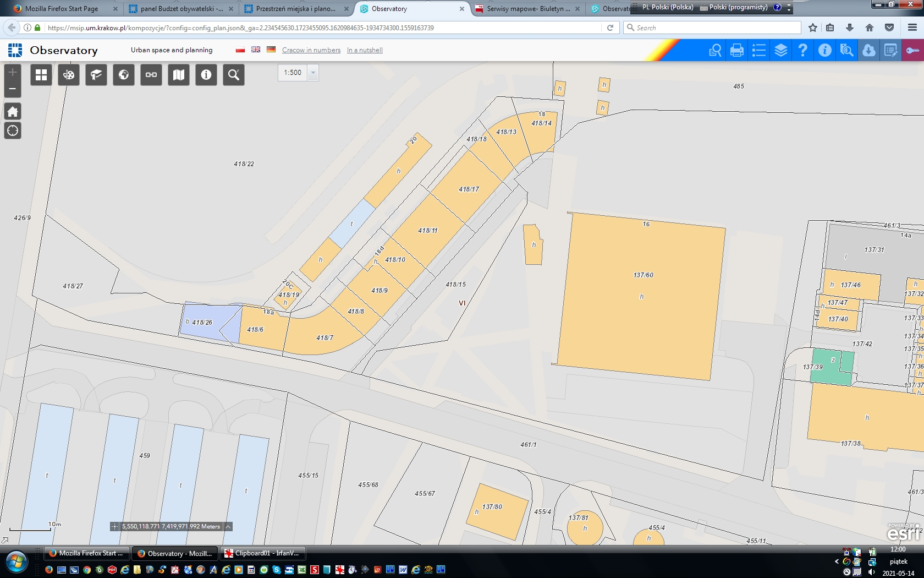
Task: Open the basemap gallery grid button
Action: coord(41,75)
